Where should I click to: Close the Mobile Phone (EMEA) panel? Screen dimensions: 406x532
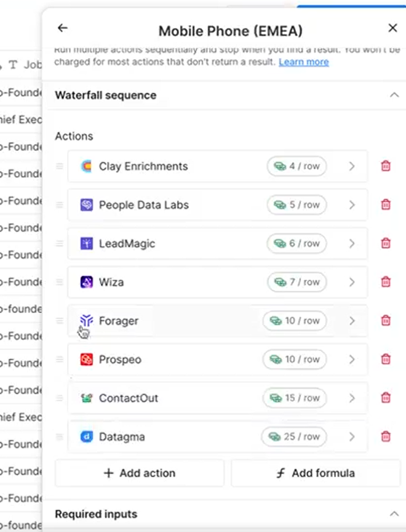392,28
